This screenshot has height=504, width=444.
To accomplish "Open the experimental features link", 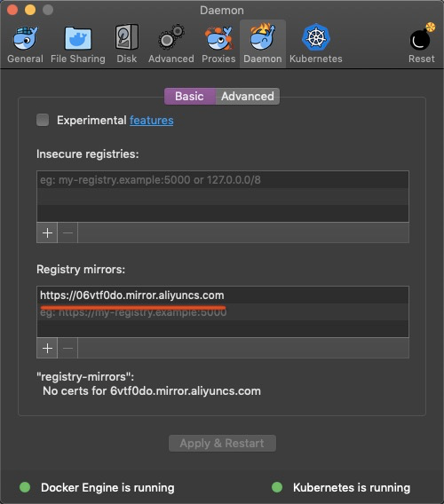I will [152, 120].
